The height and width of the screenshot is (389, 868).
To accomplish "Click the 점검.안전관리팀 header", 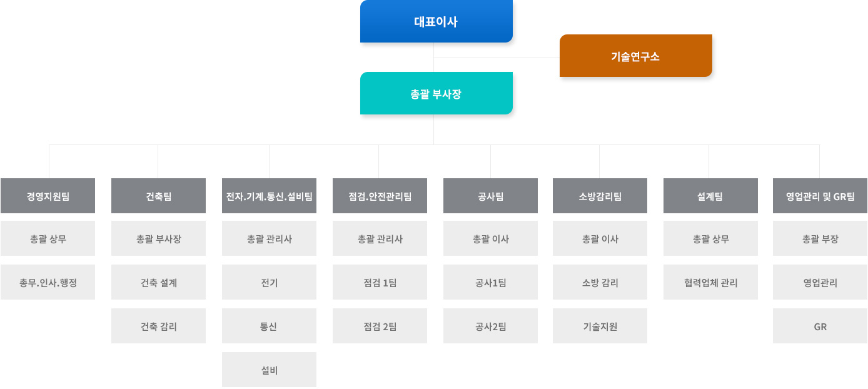I will (380, 196).
